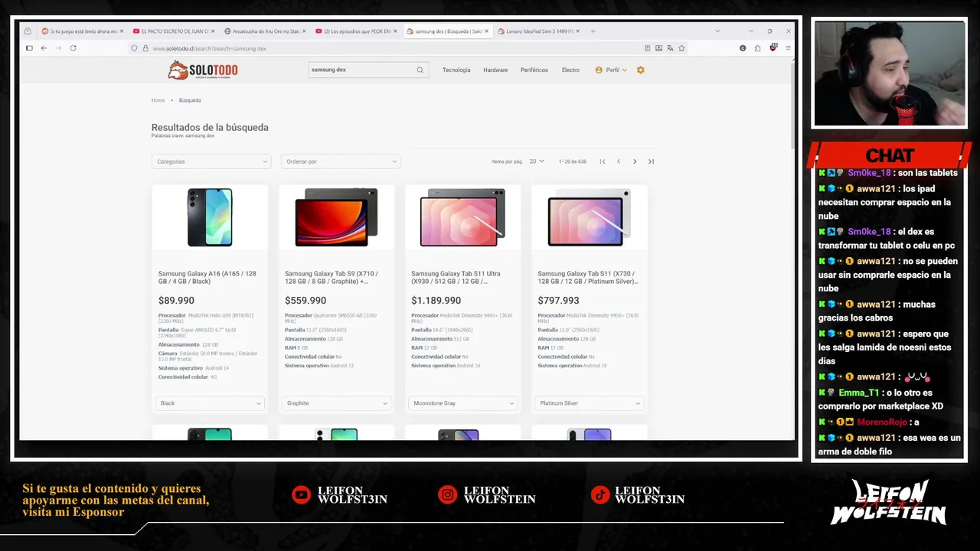
Task: Toggle reader view icon in address bar
Action: pos(647,48)
